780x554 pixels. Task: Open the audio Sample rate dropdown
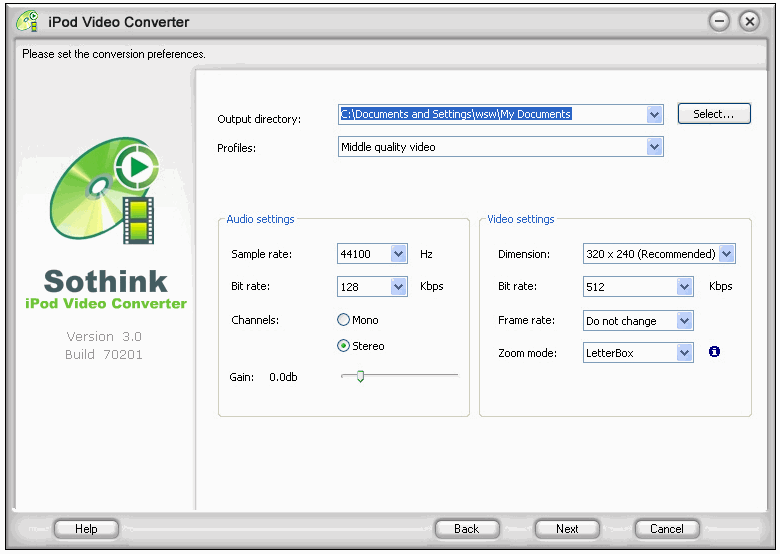[x=398, y=254]
